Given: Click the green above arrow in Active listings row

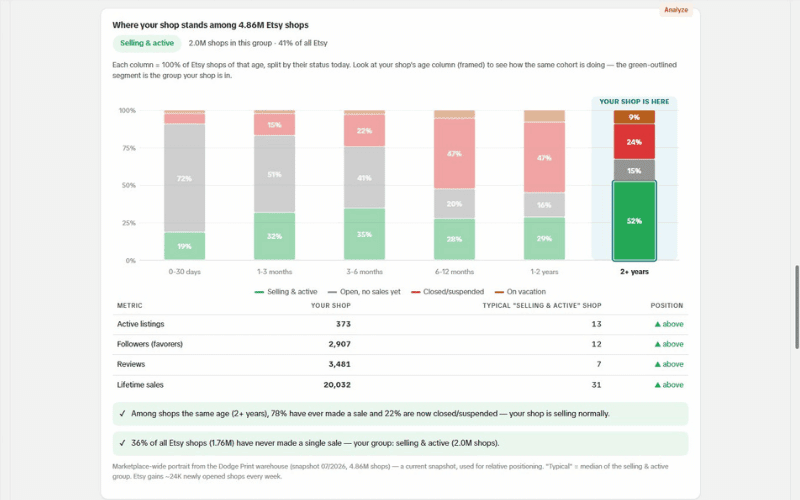Looking at the screenshot, I should [x=658, y=324].
